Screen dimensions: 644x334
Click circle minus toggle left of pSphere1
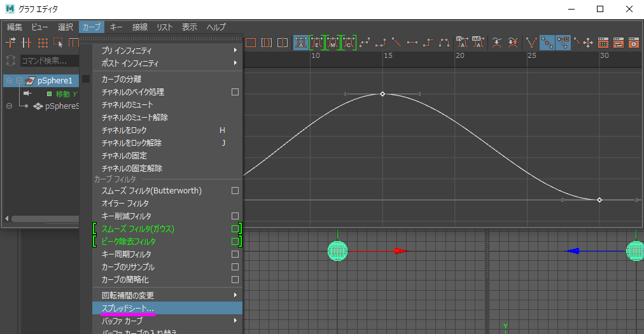pyautogui.click(x=9, y=81)
